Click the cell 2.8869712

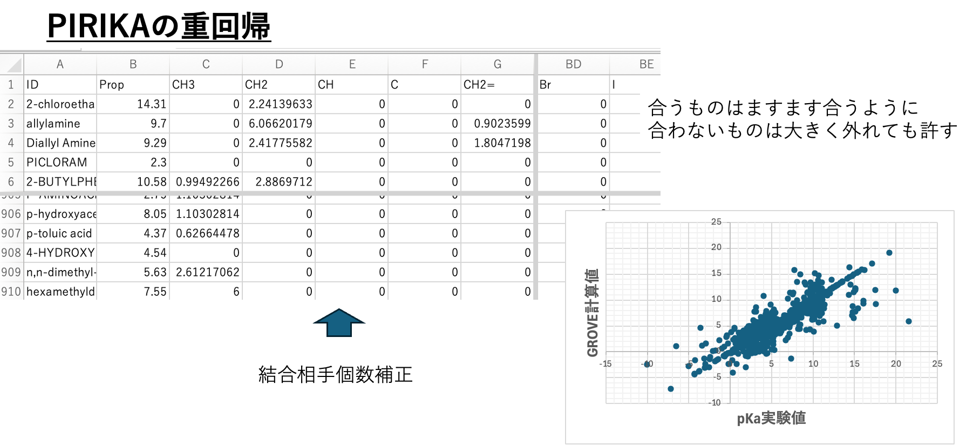click(278, 181)
